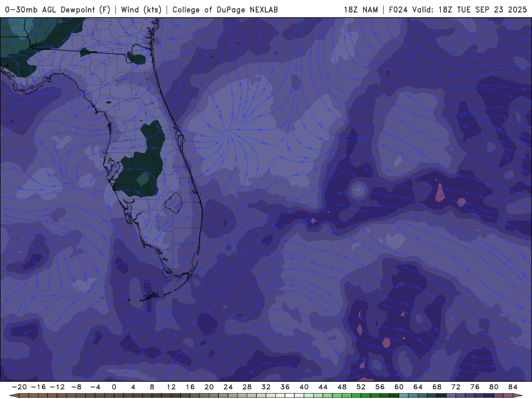The image size is (532, 399).
Task: Choose the 56 dewpoint legend value
Action: (380, 387)
